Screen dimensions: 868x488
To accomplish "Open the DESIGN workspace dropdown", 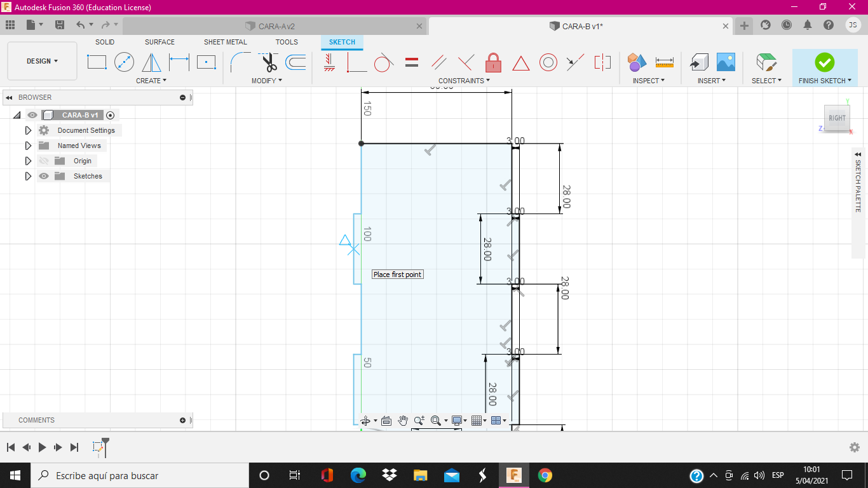I will pos(42,61).
